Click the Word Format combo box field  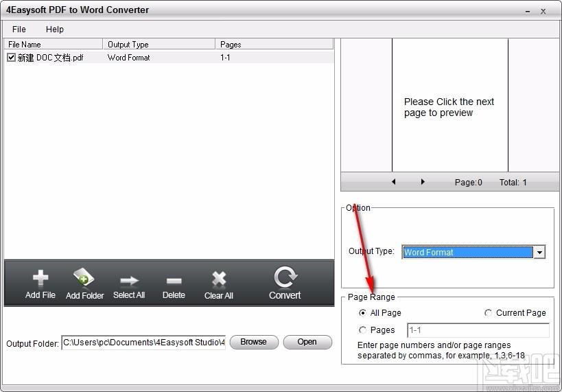(467, 253)
